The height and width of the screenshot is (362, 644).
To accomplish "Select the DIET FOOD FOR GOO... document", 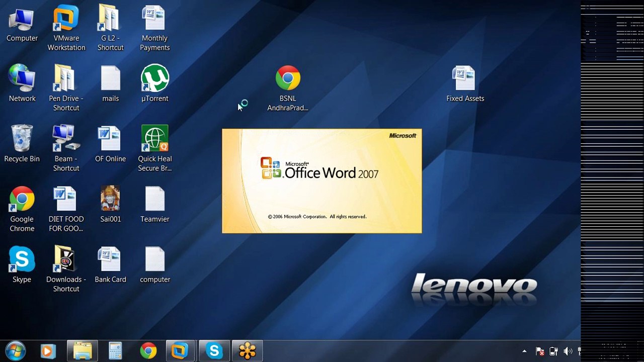I will (66, 209).
